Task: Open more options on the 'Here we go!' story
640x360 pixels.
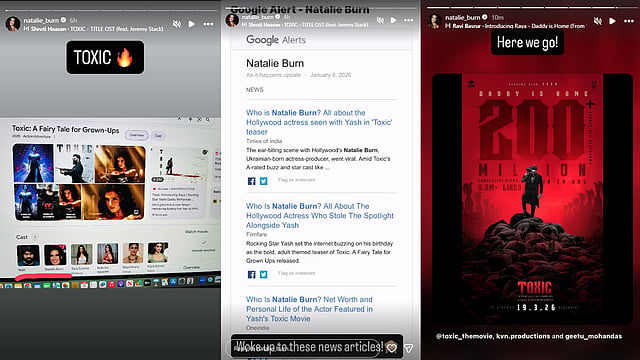Action: coord(629,21)
